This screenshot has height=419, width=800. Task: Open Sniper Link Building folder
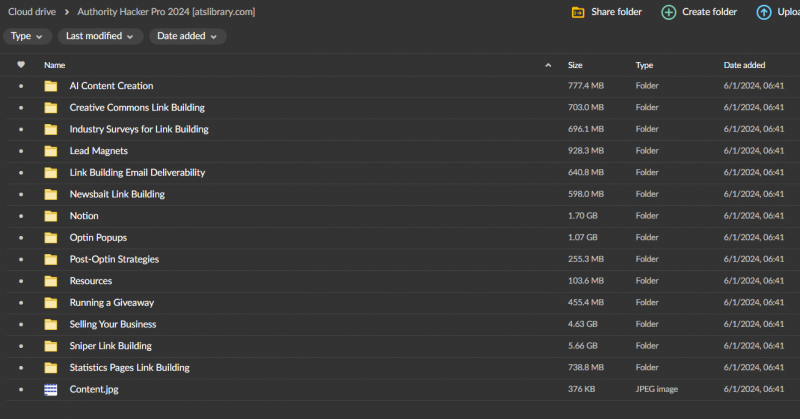[x=110, y=346]
